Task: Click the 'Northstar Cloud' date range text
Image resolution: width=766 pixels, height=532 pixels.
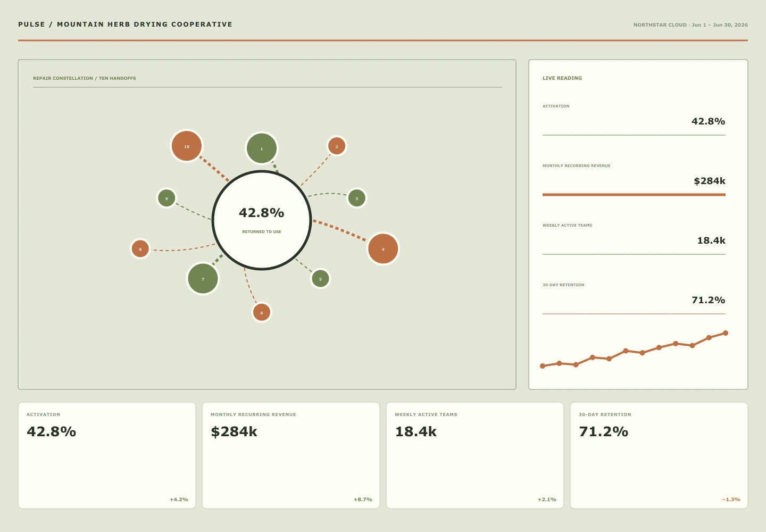Action: pyautogui.click(x=690, y=25)
